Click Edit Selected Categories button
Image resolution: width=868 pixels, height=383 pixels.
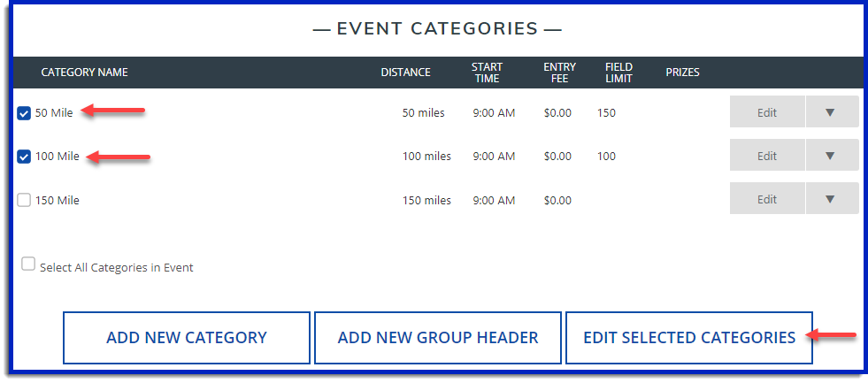pyautogui.click(x=688, y=338)
